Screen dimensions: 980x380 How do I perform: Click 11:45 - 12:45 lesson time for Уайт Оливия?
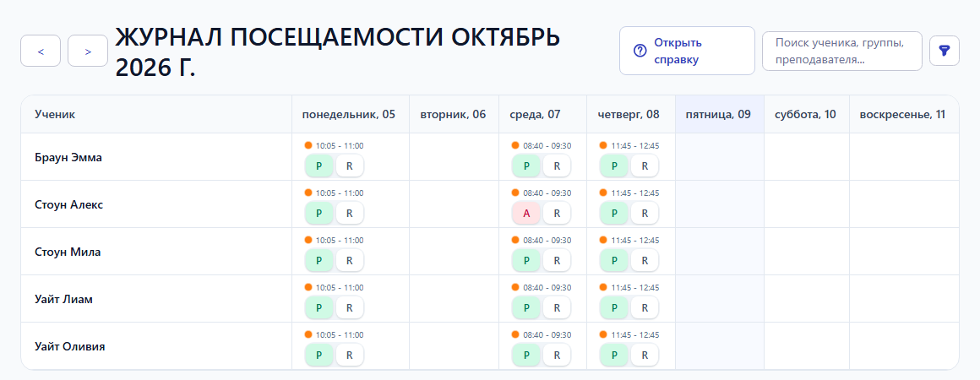(x=635, y=334)
